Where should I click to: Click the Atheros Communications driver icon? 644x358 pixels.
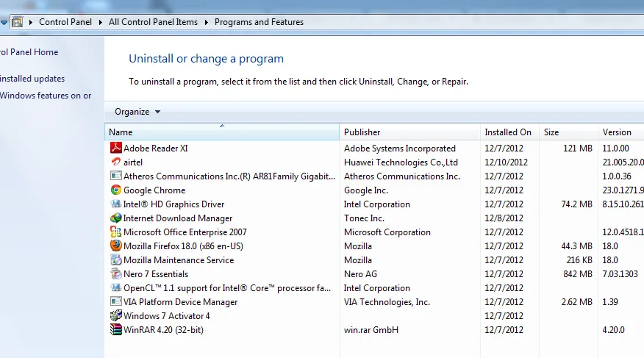(116, 176)
